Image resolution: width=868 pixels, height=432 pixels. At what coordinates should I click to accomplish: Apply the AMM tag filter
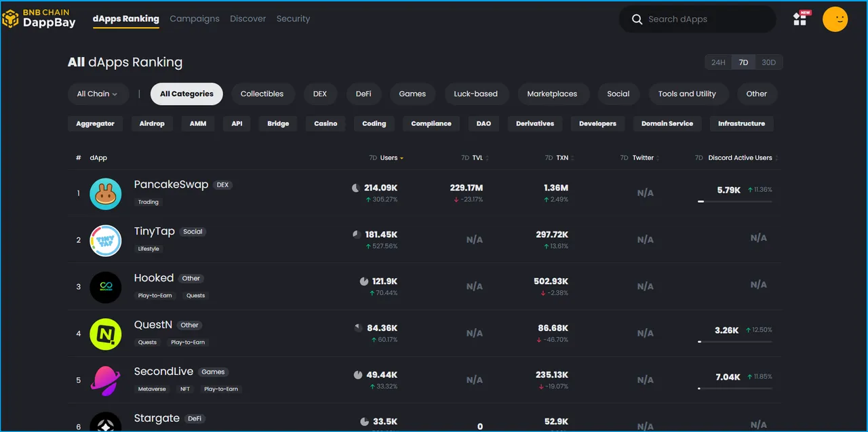[x=198, y=123]
